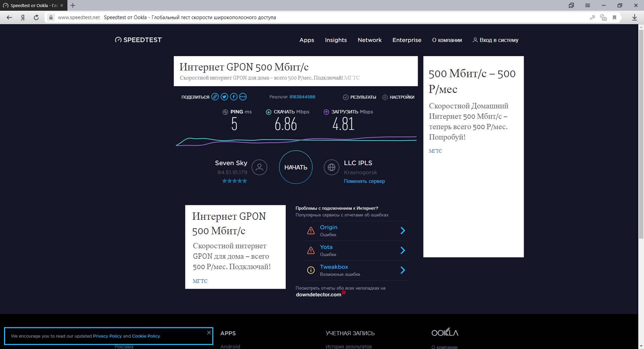Screen dimensions: 644x349
Task: Click История результатов footer link
Action: coord(348,346)
